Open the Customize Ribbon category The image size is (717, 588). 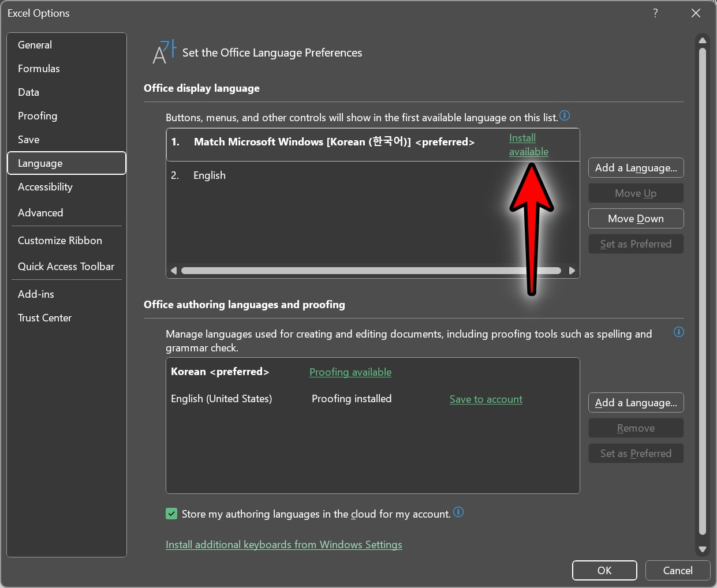pyautogui.click(x=66, y=241)
